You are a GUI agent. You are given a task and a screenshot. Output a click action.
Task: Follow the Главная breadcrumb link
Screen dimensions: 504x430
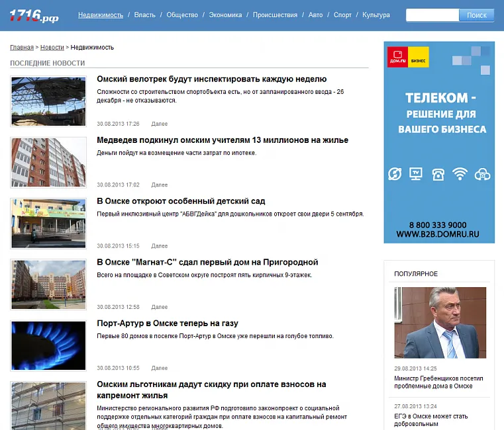(x=22, y=47)
